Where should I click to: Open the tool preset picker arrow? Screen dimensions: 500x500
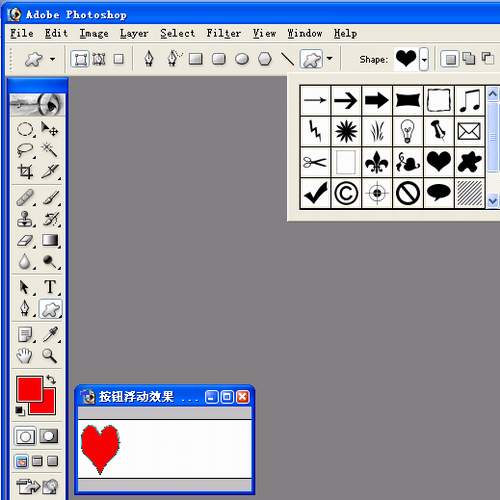click(52, 60)
